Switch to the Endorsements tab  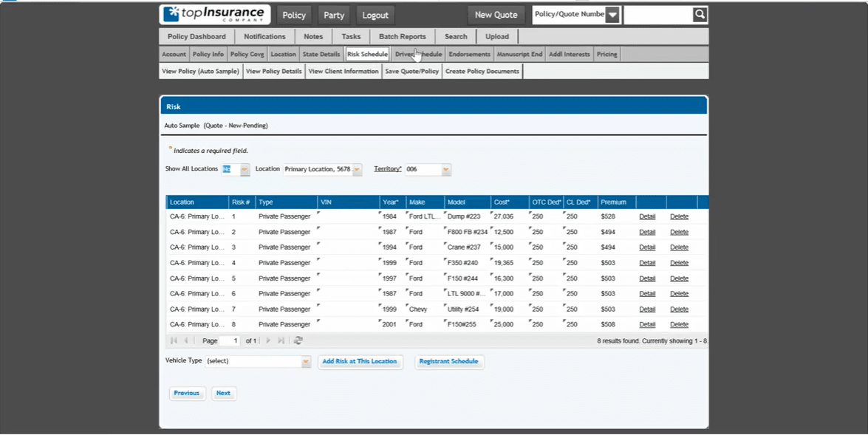coord(469,55)
